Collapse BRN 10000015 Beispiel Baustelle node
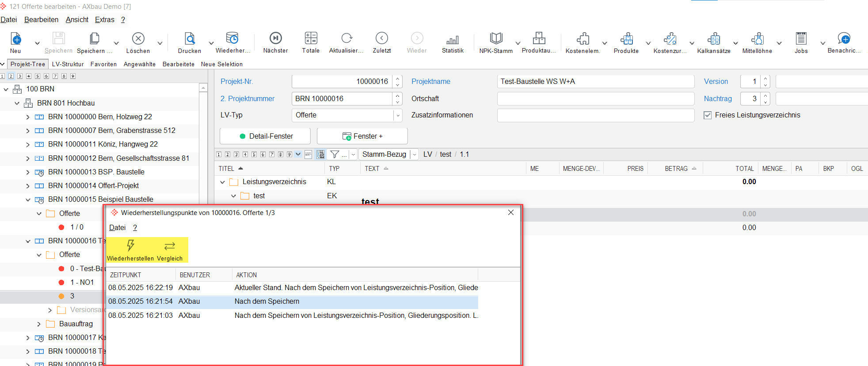Image resolution: width=868 pixels, height=366 pixels. pos(28,200)
